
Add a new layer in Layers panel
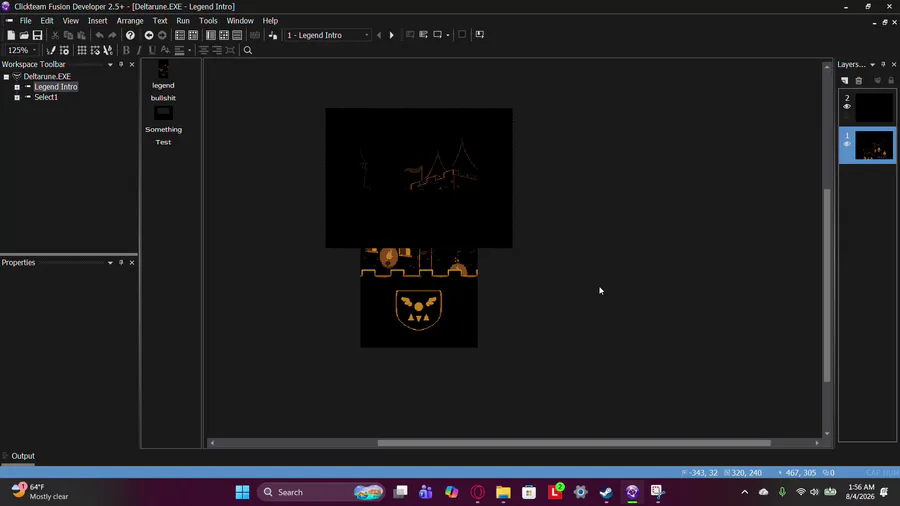click(844, 80)
